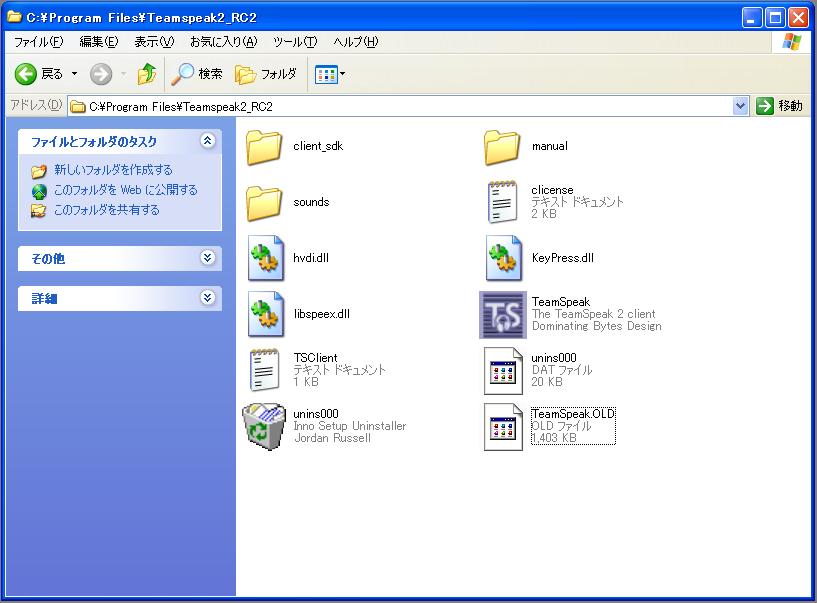Click このフォルダを共有する link
The image size is (817, 603).
[x=107, y=210]
